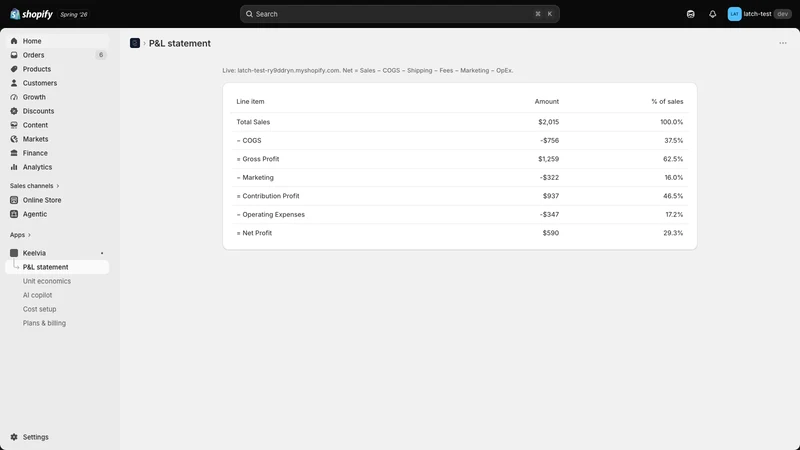
Task: Open Unit economics page
Action: pyautogui.click(x=47, y=281)
